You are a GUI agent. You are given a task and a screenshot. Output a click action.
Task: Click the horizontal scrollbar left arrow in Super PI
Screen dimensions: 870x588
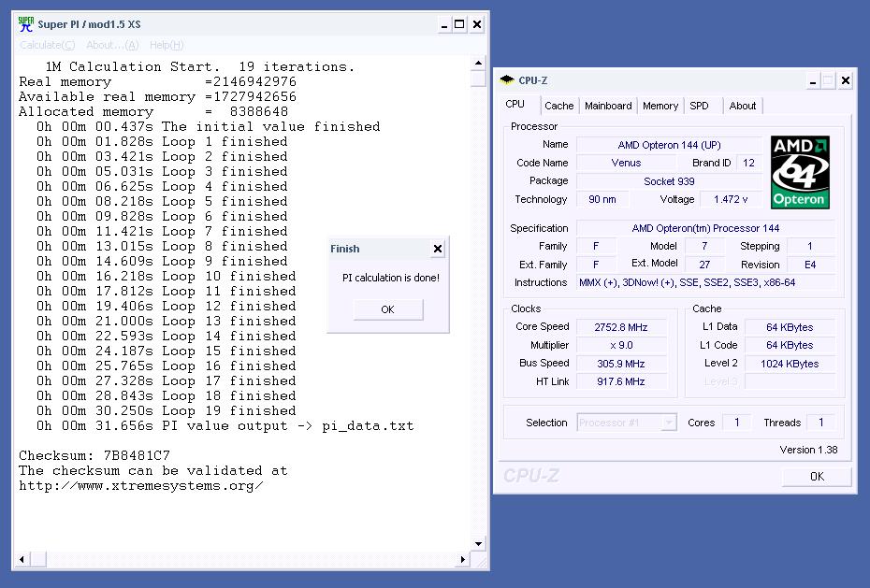[22, 559]
